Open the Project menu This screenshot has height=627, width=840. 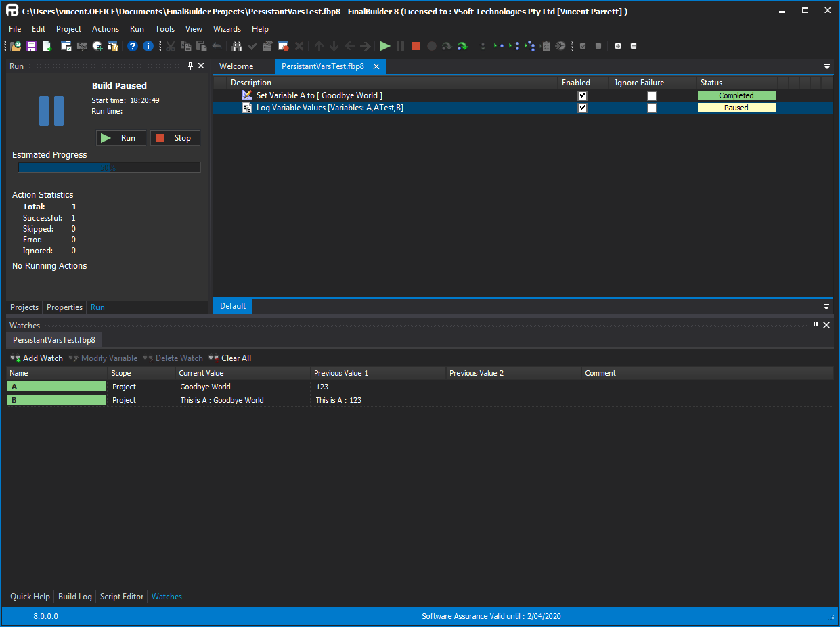click(x=68, y=29)
